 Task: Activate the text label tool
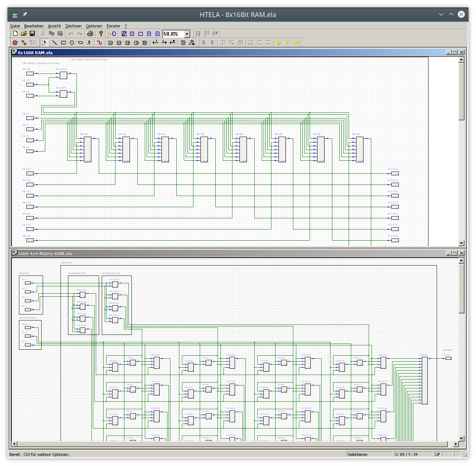click(89, 43)
